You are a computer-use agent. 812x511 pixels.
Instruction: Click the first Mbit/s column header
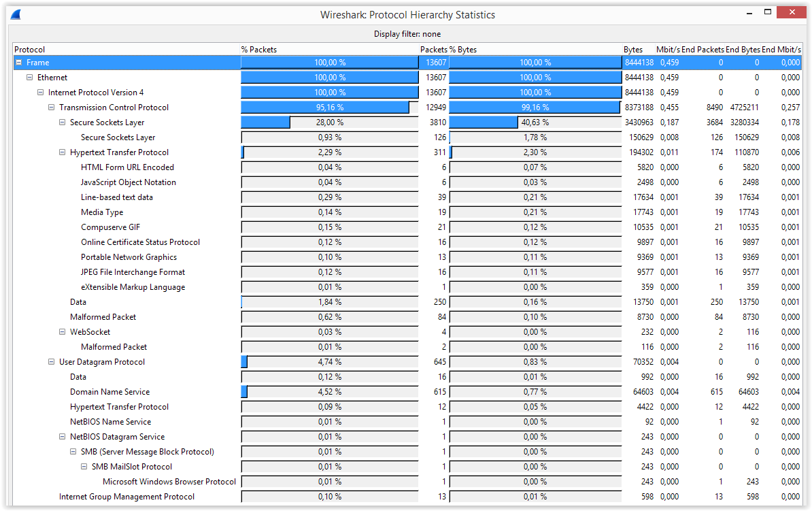pos(668,49)
